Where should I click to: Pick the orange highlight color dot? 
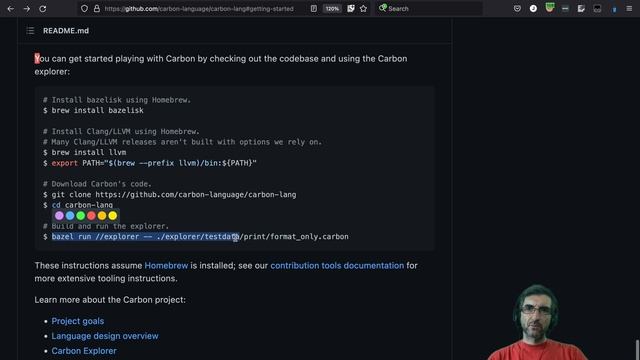pos(102,216)
